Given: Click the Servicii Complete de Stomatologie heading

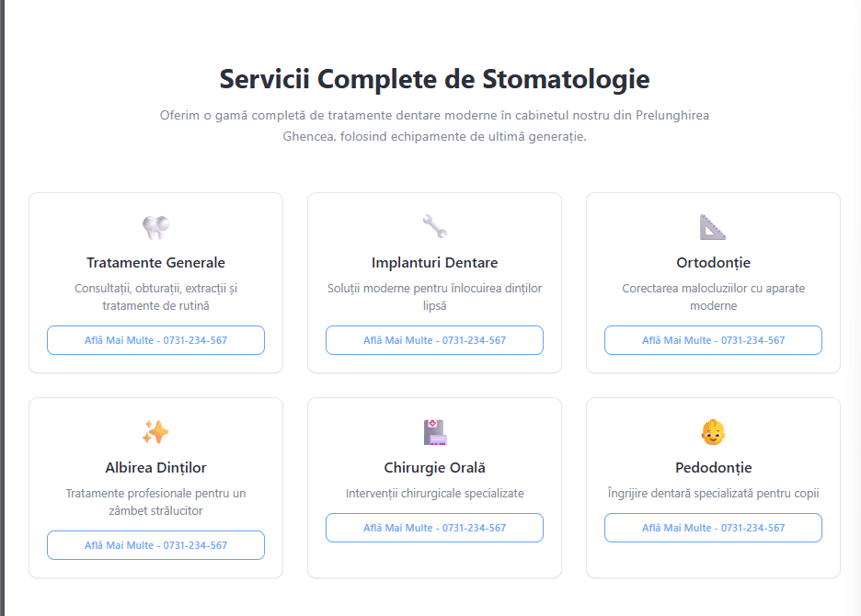Looking at the screenshot, I should 434,79.
